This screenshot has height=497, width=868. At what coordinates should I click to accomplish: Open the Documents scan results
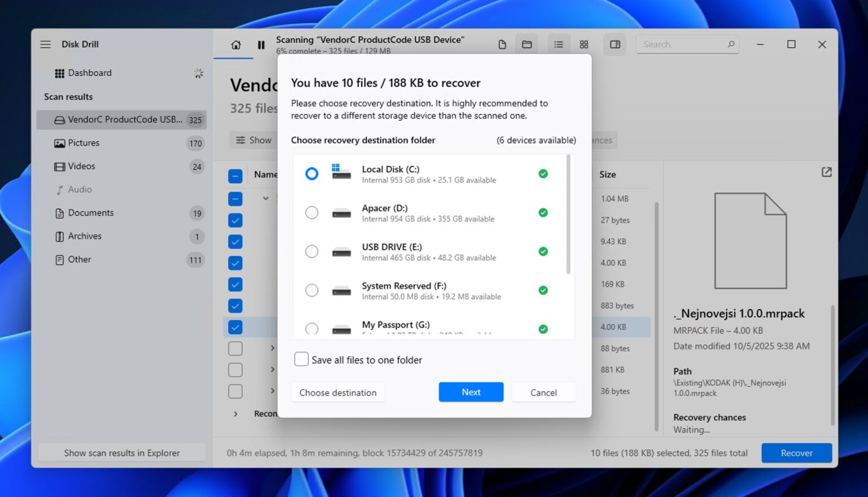point(90,213)
